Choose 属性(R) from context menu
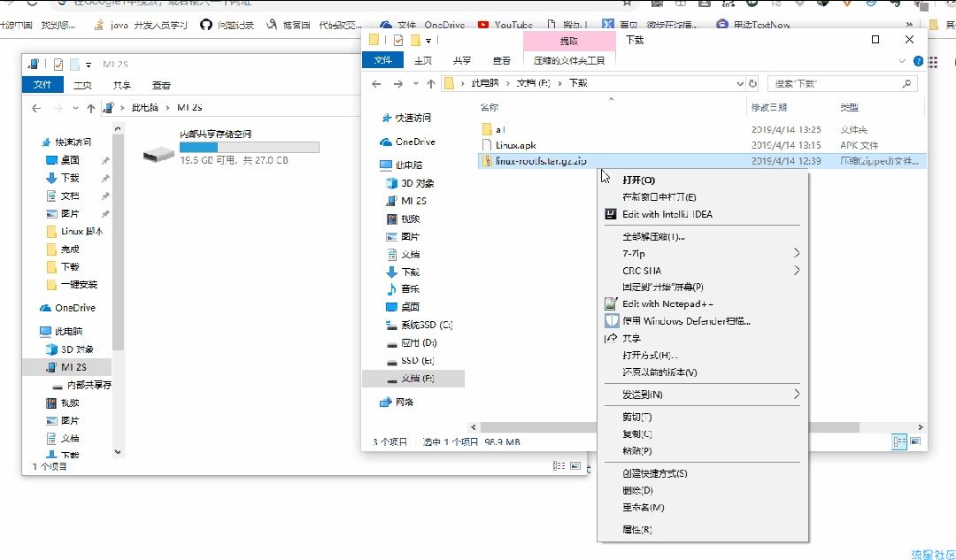956x560 pixels. point(702,529)
